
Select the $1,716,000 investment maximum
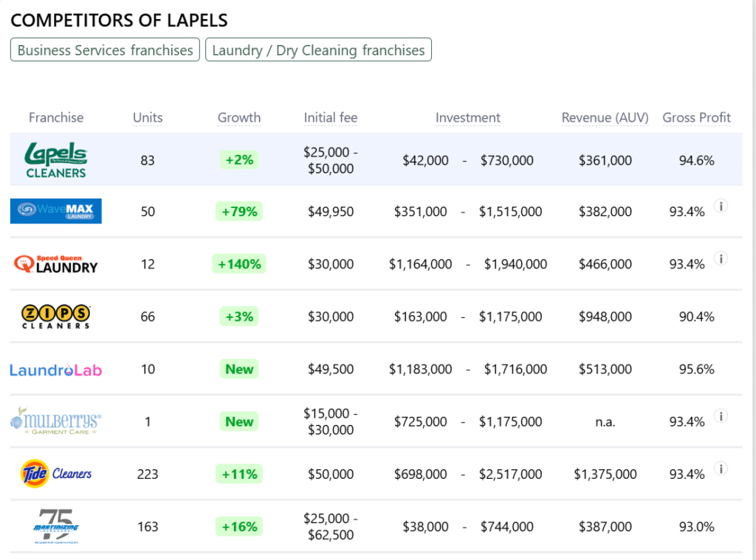pyautogui.click(x=515, y=369)
